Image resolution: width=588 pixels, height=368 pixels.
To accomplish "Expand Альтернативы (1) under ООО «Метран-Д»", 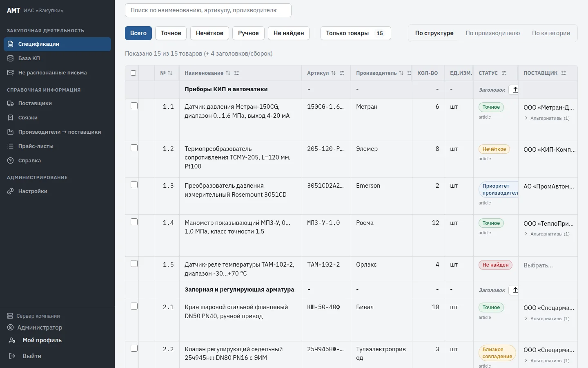I will pyautogui.click(x=547, y=118).
